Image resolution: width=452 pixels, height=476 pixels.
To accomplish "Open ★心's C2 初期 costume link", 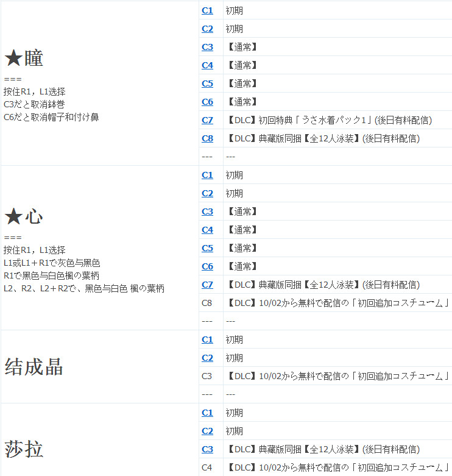I will [207, 193].
